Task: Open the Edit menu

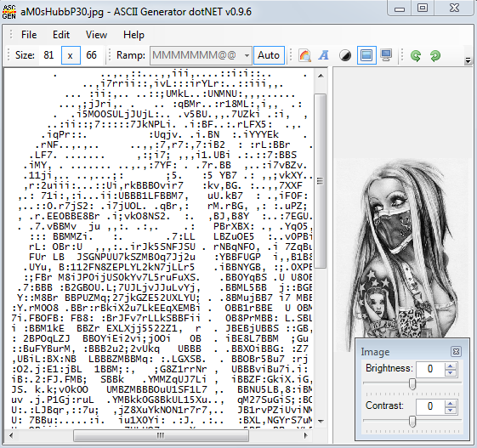Action: pos(61,35)
